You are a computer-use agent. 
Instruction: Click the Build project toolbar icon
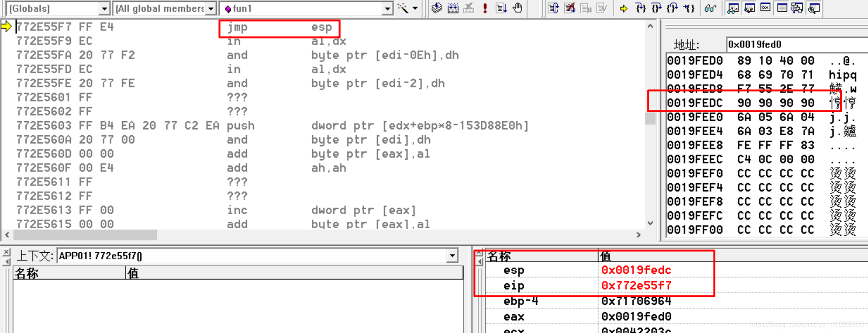(x=453, y=8)
